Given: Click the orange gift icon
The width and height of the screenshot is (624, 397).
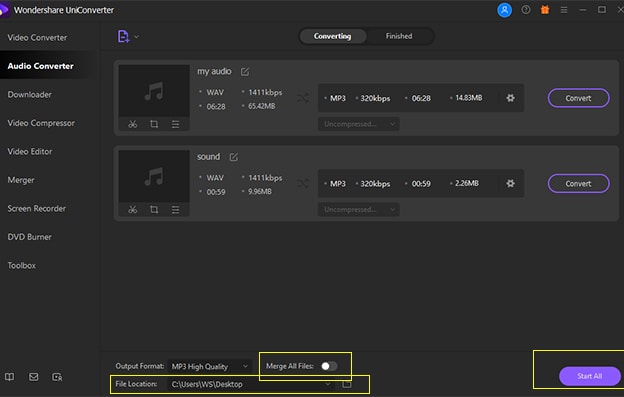Looking at the screenshot, I should pos(545,10).
